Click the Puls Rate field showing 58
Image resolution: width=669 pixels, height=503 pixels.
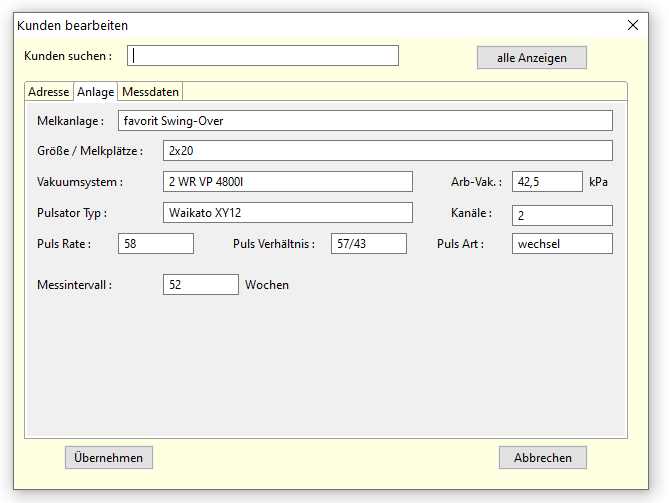(x=156, y=244)
